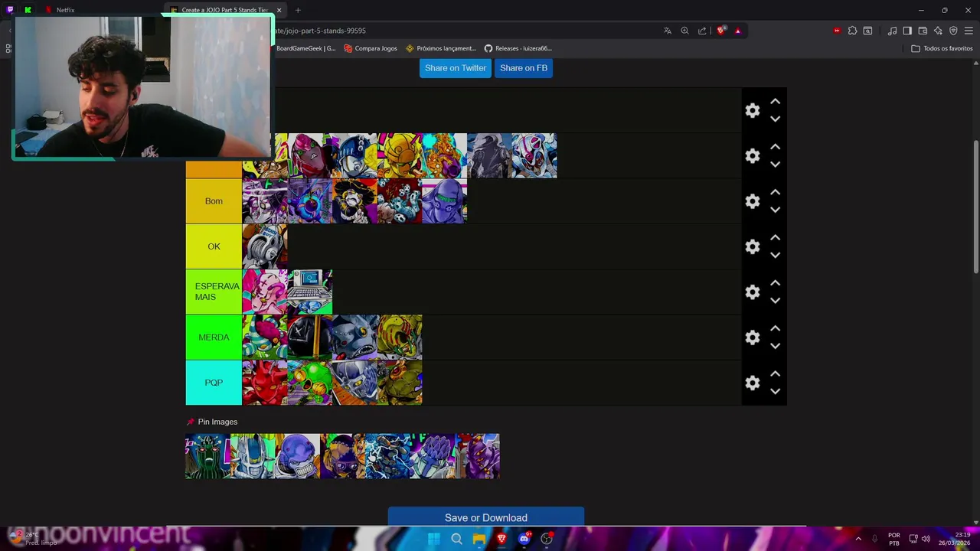980x551 pixels.
Task: Click Share on FB button
Action: click(524, 68)
